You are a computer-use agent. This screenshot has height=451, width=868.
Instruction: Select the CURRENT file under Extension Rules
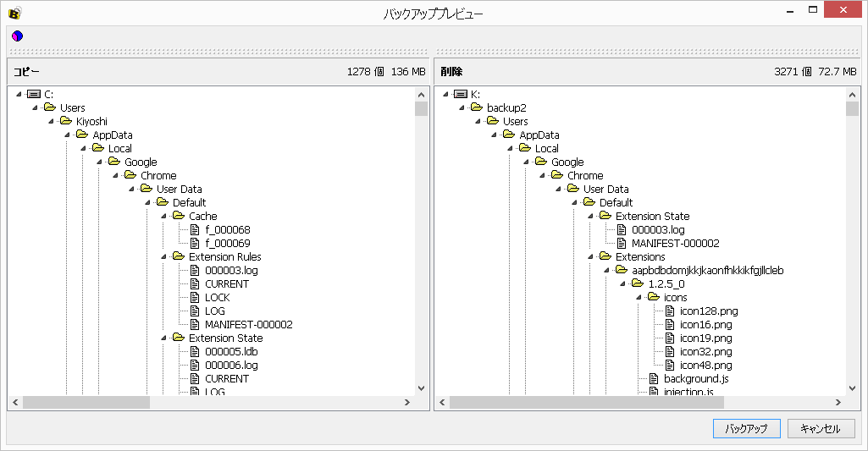coord(227,283)
